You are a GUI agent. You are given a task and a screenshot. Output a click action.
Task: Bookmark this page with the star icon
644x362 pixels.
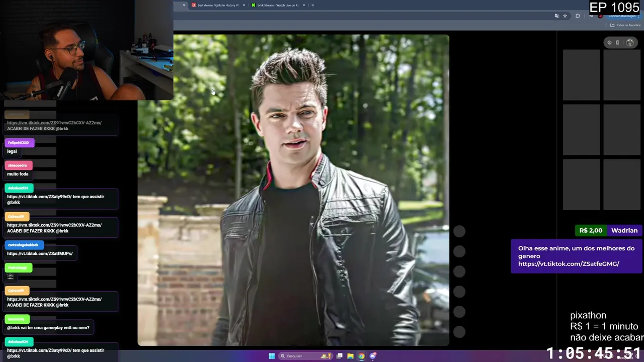(565, 16)
